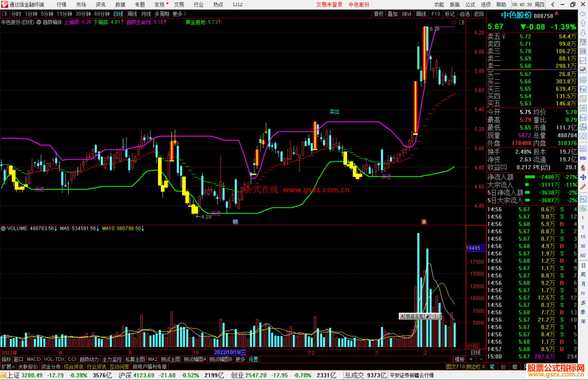Click the 叠加 overlay button
This screenshot has height=380, width=588.
click(x=393, y=14)
